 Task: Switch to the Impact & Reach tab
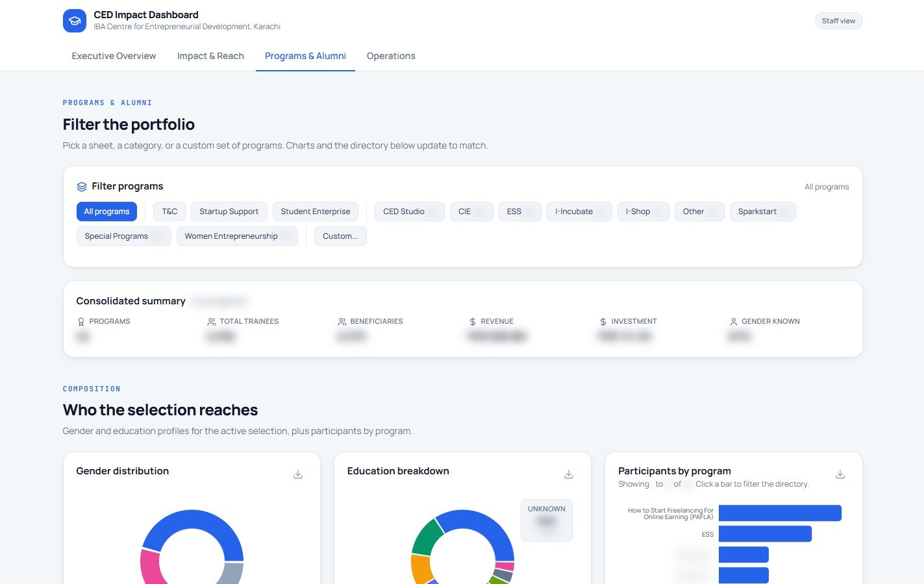[x=210, y=56]
